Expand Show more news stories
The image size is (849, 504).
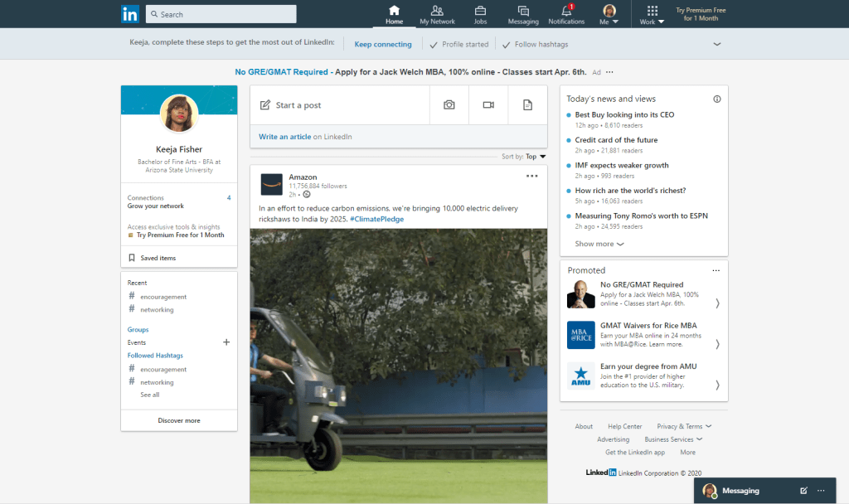click(599, 245)
